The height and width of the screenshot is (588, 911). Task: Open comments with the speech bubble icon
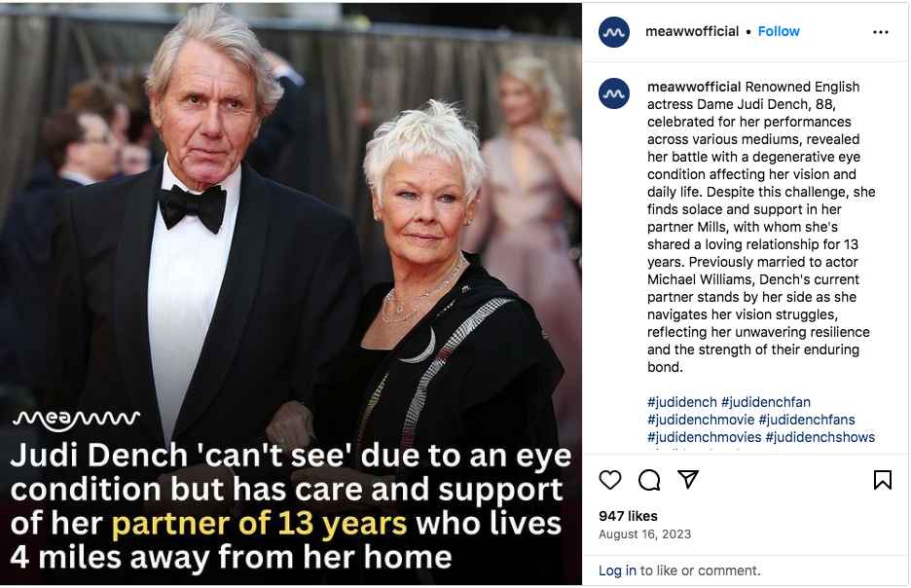pyautogui.click(x=649, y=480)
